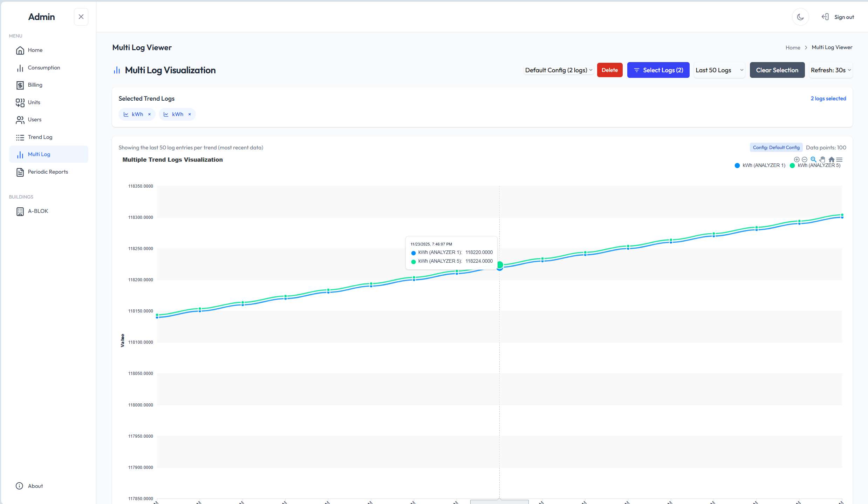Open Refresh: 30s interval dropdown
The height and width of the screenshot is (504, 868).
[831, 70]
